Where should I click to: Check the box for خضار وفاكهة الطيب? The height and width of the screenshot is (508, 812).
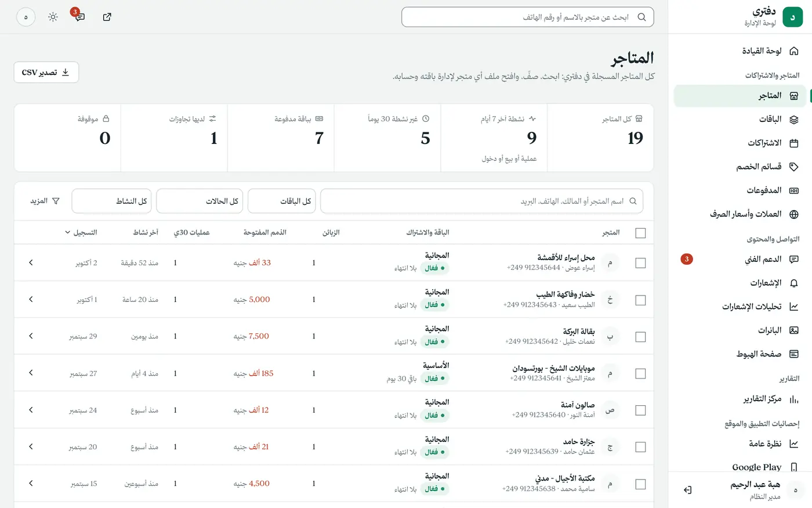tap(640, 300)
